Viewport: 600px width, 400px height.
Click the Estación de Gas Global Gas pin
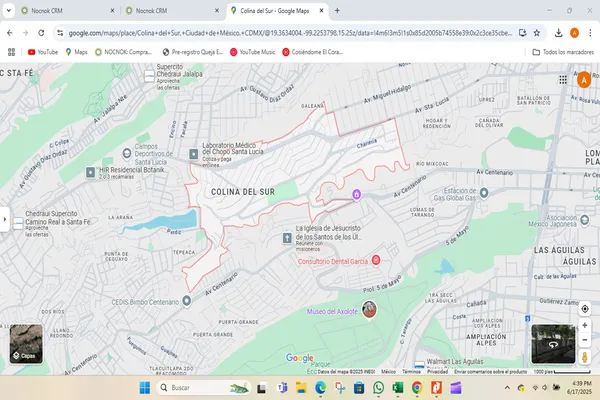(x=484, y=193)
